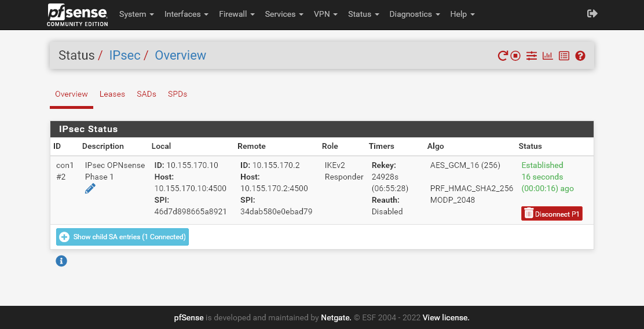Open related log entries icon
Image resolution: width=644 pixels, height=329 pixels.
564,56
